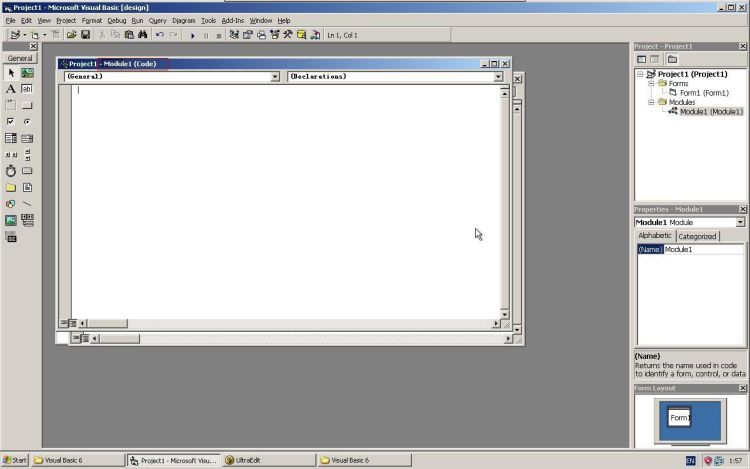
Task: Toggle Full Module View in the Module1 code window
Action: point(72,323)
